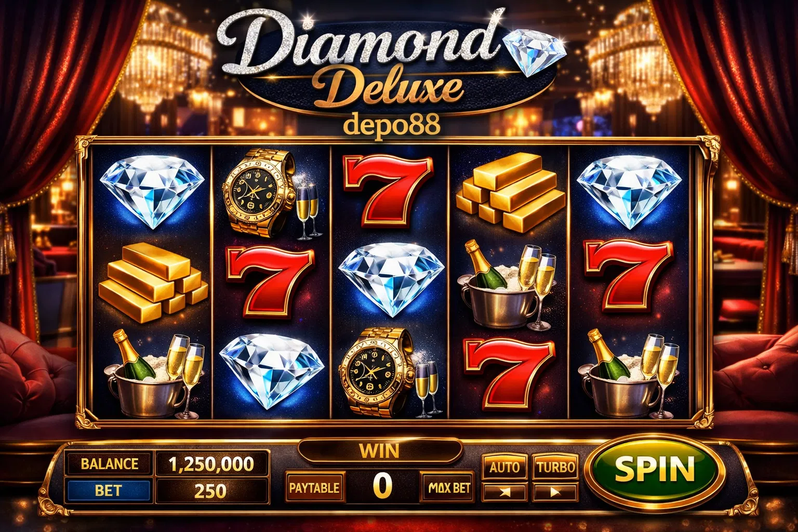This screenshot has height=532, width=798.
Task: Click the bet amount field showing 250
Action: click(211, 490)
